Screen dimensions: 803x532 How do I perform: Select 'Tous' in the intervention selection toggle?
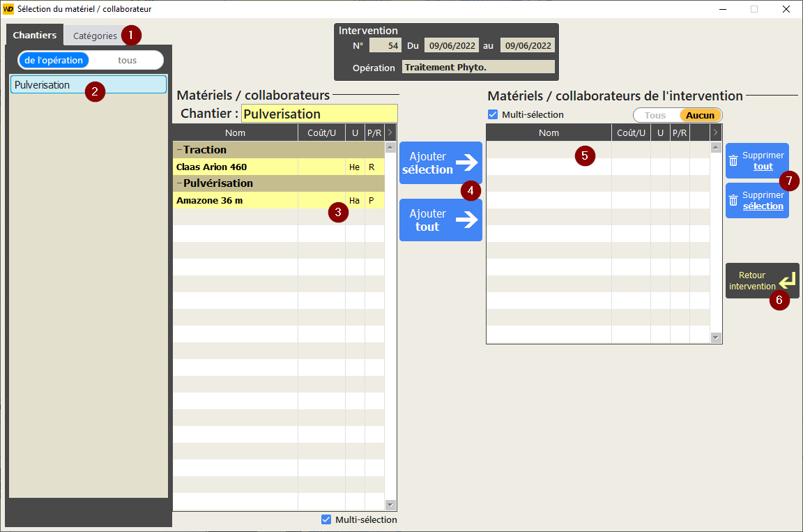655,116
